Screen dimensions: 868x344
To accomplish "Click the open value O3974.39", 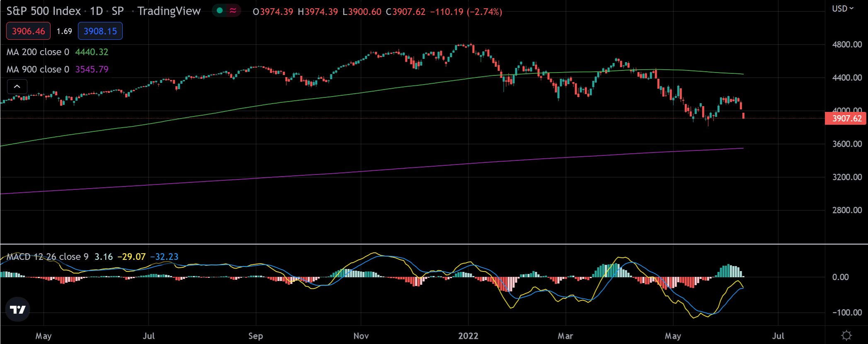I will point(273,12).
